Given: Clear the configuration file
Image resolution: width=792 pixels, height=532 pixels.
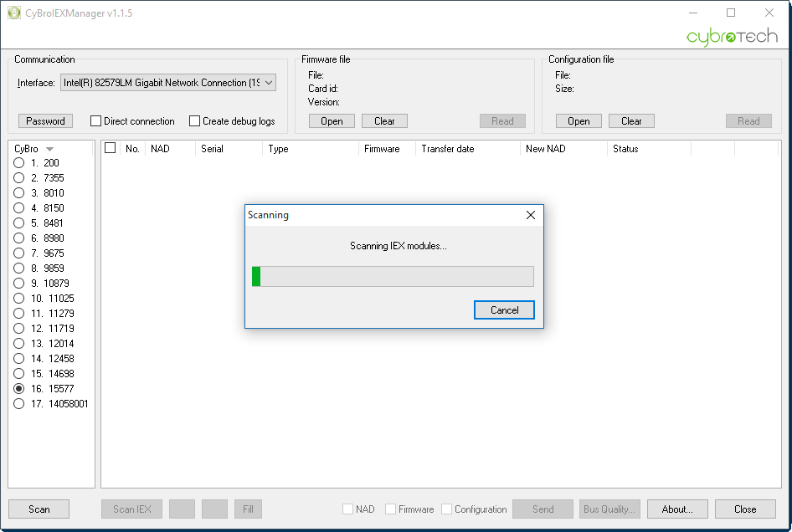Looking at the screenshot, I should coord(631,121).
